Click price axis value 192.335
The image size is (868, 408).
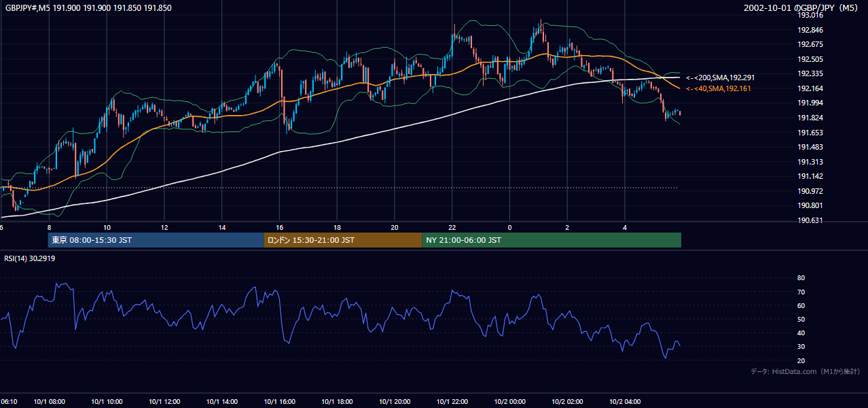[810, 73]
